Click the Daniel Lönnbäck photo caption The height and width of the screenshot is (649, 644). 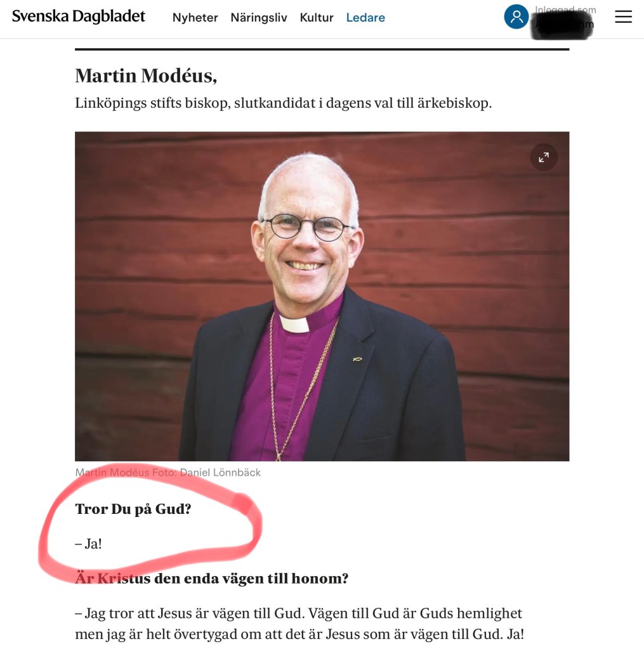(x=168, y=472)
